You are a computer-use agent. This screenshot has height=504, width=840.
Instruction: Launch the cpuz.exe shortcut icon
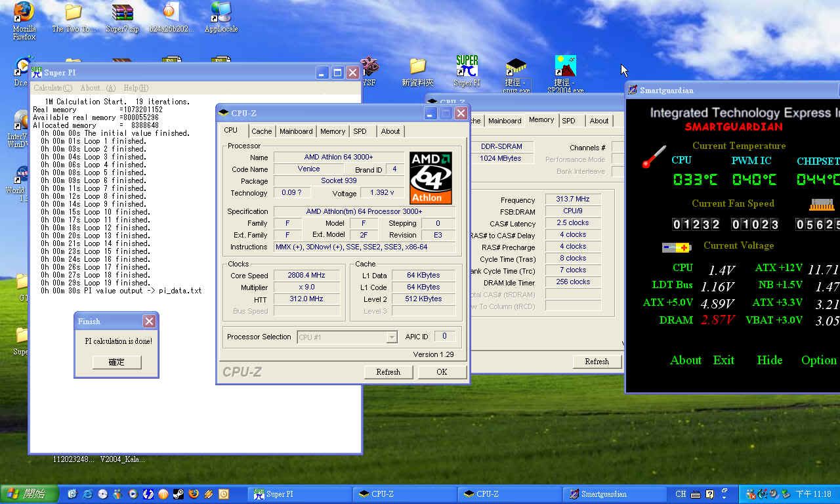pos(516,67)
